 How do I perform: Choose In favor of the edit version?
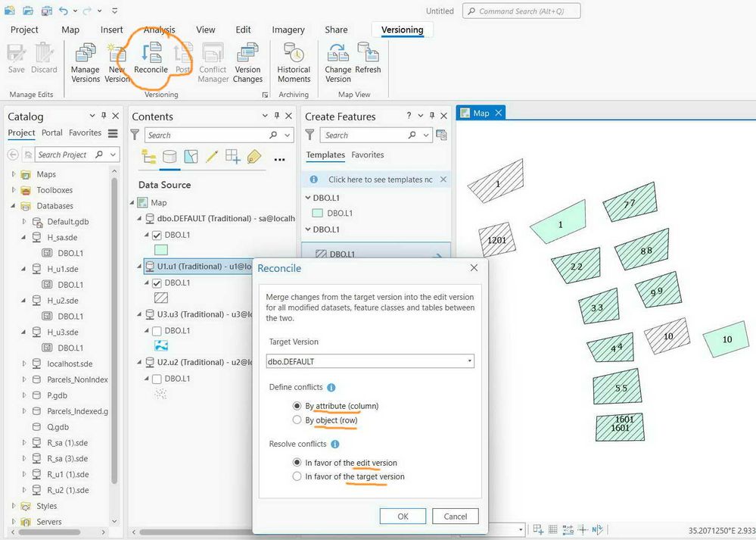pos(297,462)
